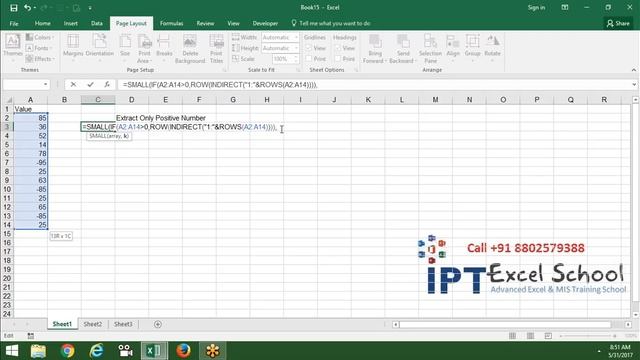The height and width of the screenshot is (360, 640).
Task: Expand the formula bar
Action: click(634, 84)
